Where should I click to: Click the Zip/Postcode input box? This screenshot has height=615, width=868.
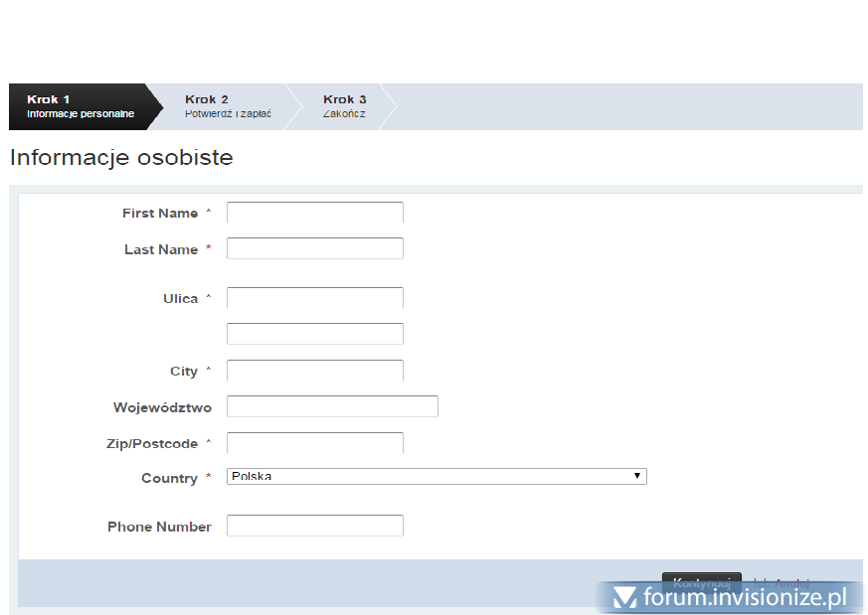click(x=314, y=443)
